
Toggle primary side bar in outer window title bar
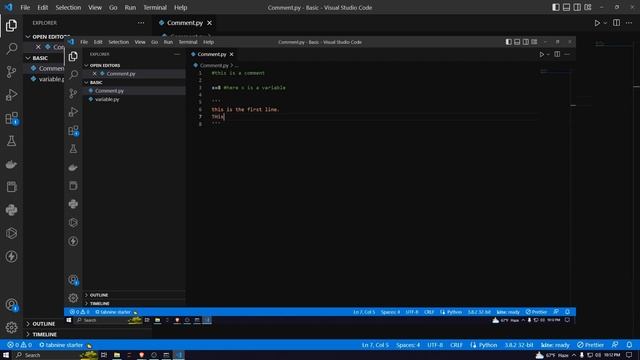point(556,7)
